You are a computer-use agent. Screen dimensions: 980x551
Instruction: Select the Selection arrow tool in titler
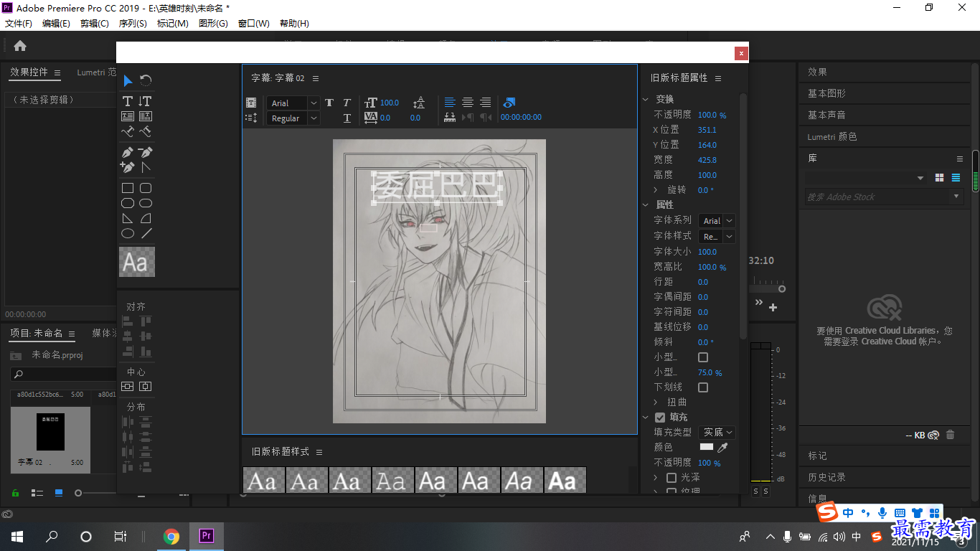click(128, 80)
